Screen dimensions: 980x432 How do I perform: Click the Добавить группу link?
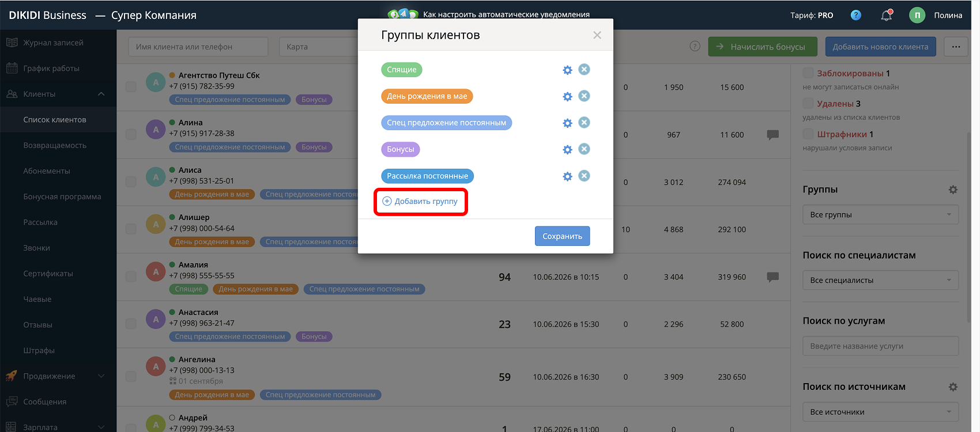pos(420,201)
